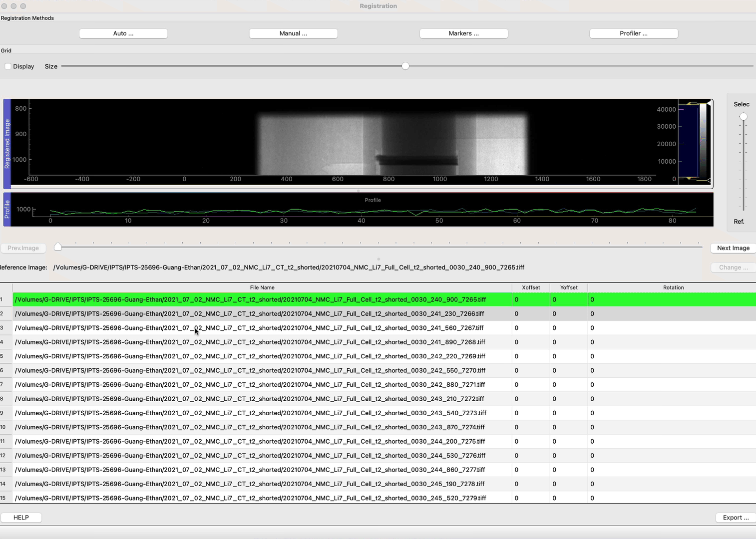This screenshot has height=539, width=756.
Task: Click the Next Image button
Action: [x=732, y=248]
